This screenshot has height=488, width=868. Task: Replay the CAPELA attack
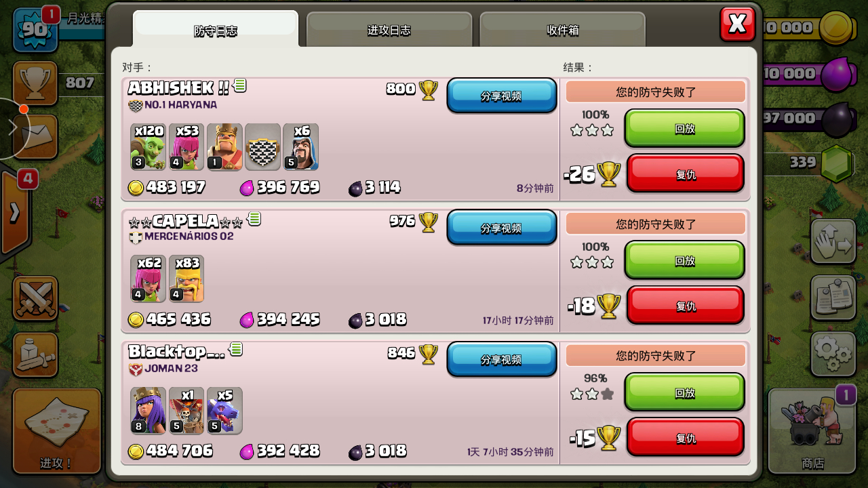pos(684,260)
